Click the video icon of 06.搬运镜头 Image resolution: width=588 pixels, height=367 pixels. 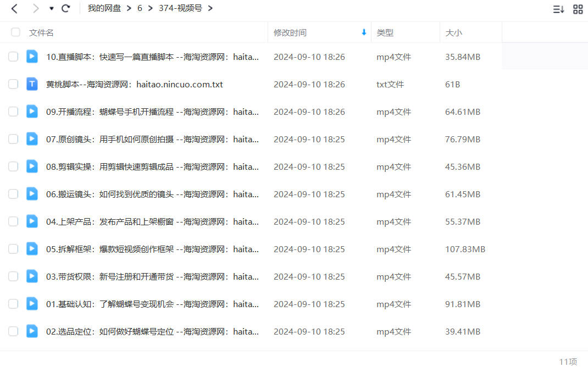click(32, 194)
